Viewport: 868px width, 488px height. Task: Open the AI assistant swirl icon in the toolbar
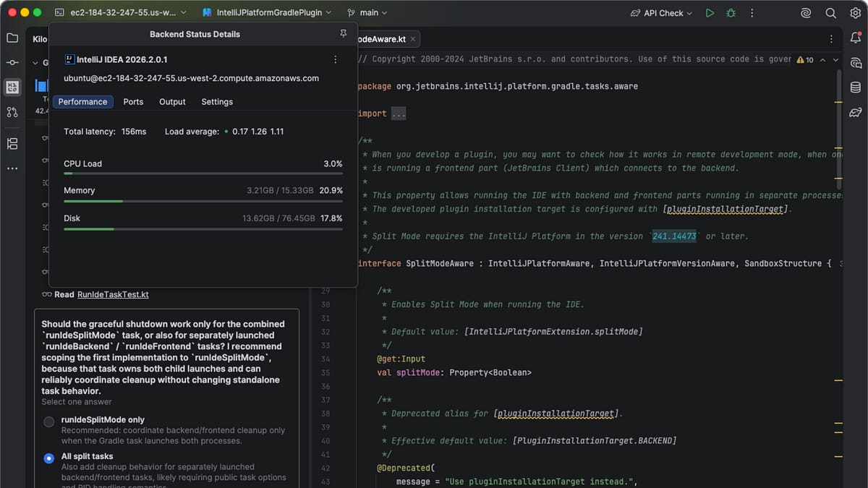[807, 13]
